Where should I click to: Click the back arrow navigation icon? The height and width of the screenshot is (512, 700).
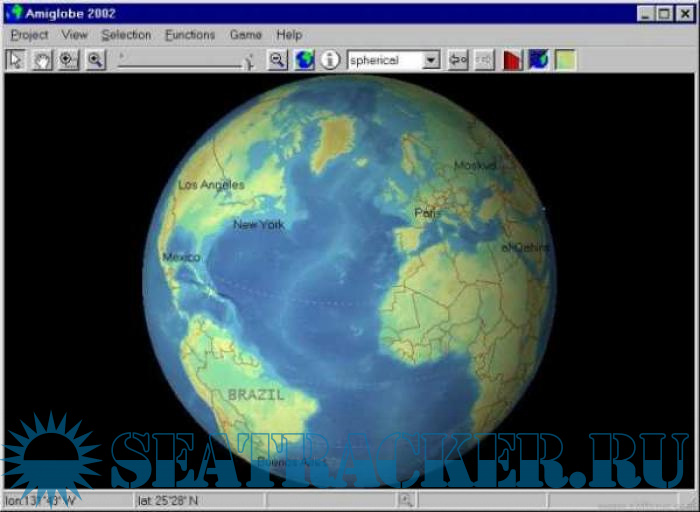click(x=459, y=60)
